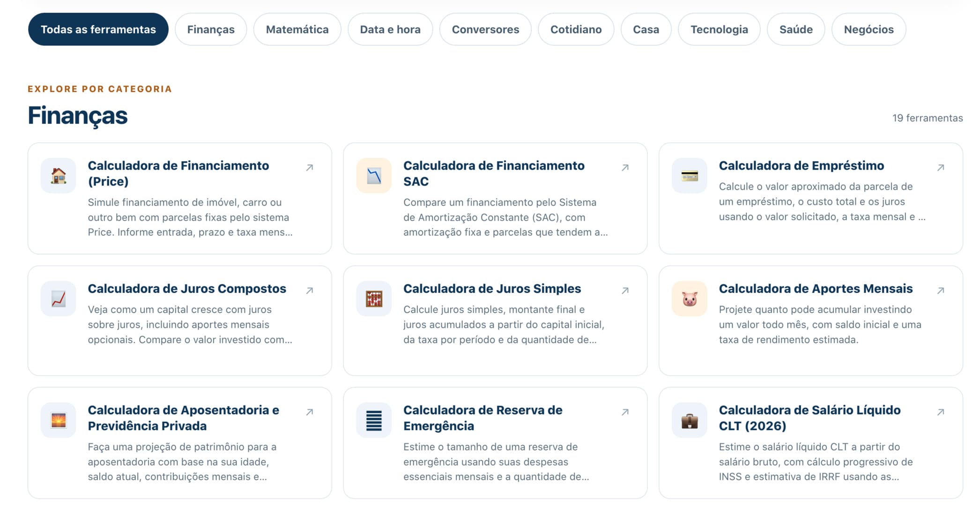The height and width of the screenshot is (506, 980).
Task: Open Calculadora de Aportes Mensais title
Action: point(816,289)
